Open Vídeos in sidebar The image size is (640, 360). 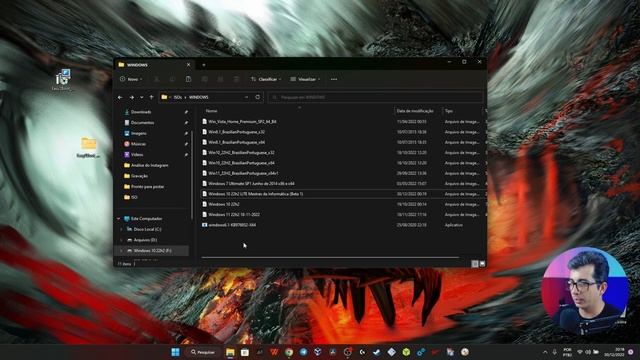pos(137,154)
